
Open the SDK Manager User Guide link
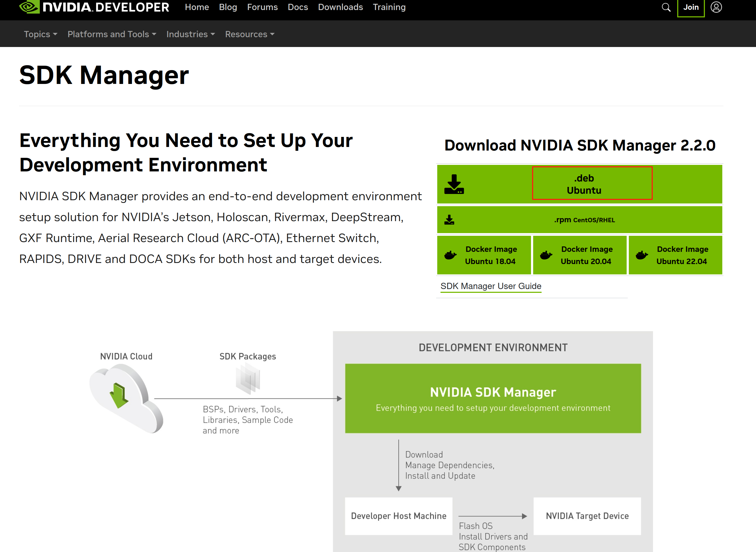(491, 286)
